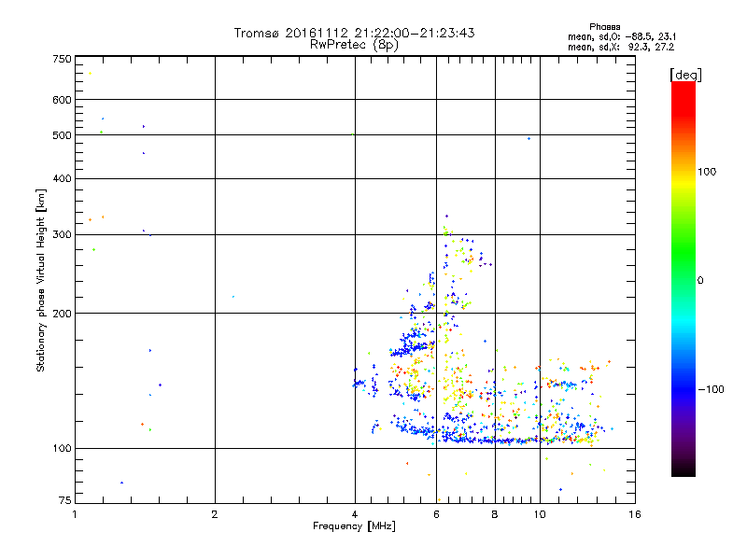Click the y-axis tick label "400"
The image size is (747, 560).
[x=62, y=178]
